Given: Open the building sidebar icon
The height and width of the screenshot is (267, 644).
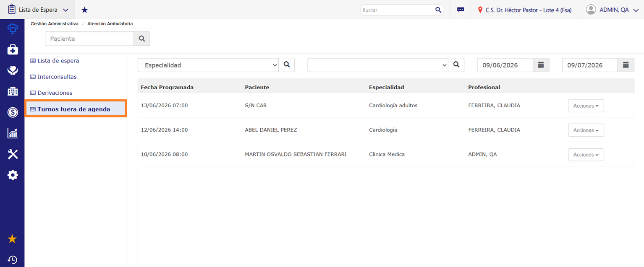Looking at the screenshot, I should click(x=13, y=91).
